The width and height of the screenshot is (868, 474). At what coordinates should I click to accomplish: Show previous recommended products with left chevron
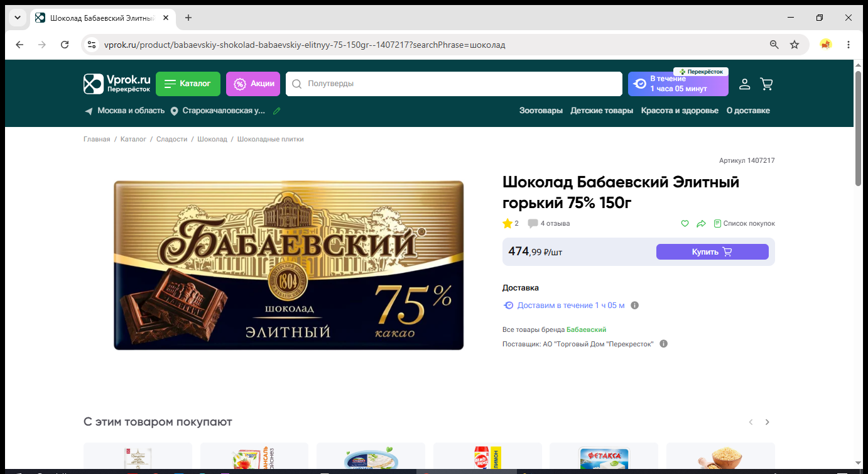[x=751, y=422]
